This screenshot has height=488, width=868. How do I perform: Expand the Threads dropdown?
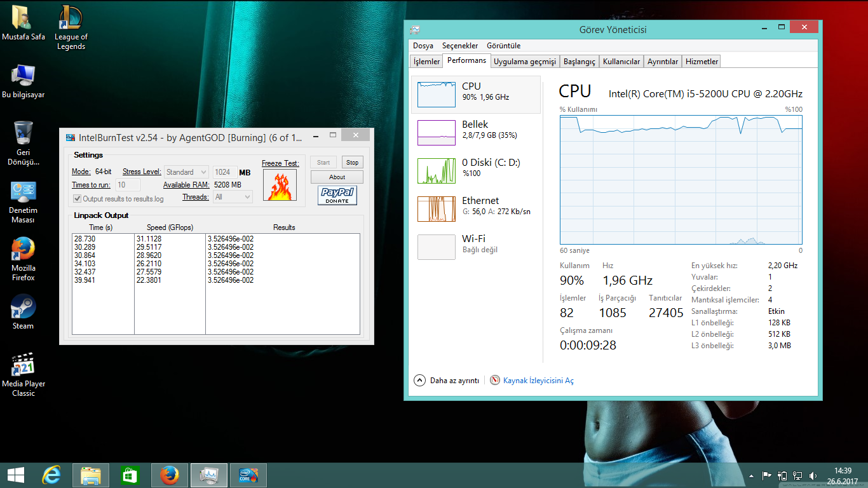pyautogui.click(x=233, y=197)
